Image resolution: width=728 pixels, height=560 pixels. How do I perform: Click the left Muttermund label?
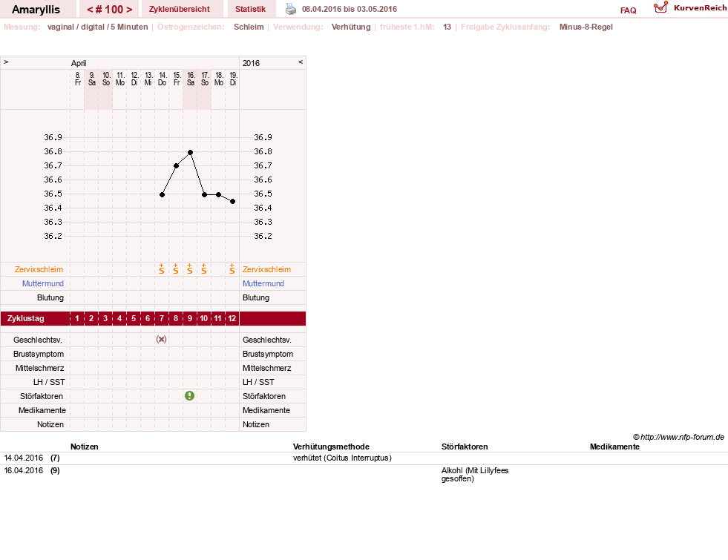pyautogui.click(x=43, y=283)
